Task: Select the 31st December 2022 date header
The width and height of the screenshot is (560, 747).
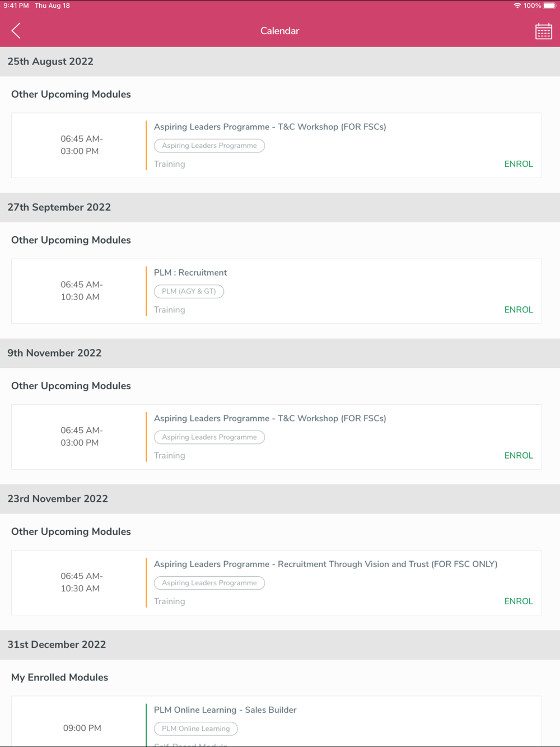Action: [x=57, y=645]
